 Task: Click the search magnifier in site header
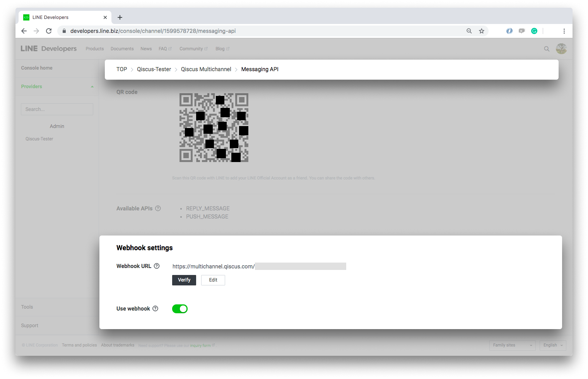[x=547, y=49]
